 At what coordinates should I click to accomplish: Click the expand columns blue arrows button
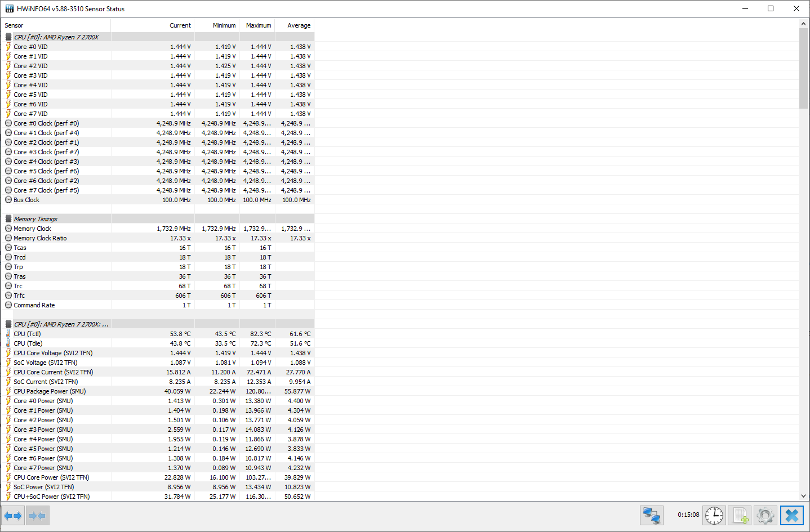tap(12, 516)
